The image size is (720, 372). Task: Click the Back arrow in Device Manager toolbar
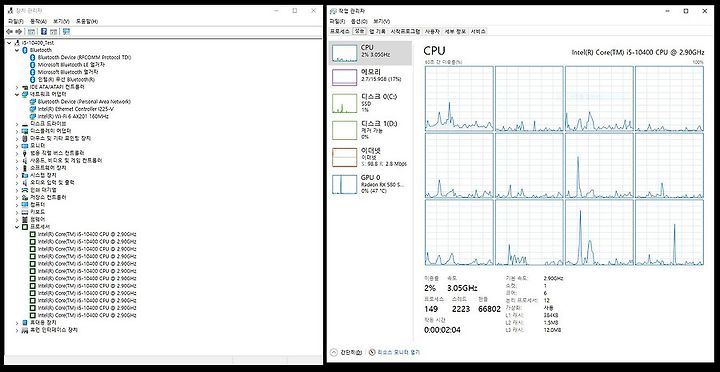9,32
